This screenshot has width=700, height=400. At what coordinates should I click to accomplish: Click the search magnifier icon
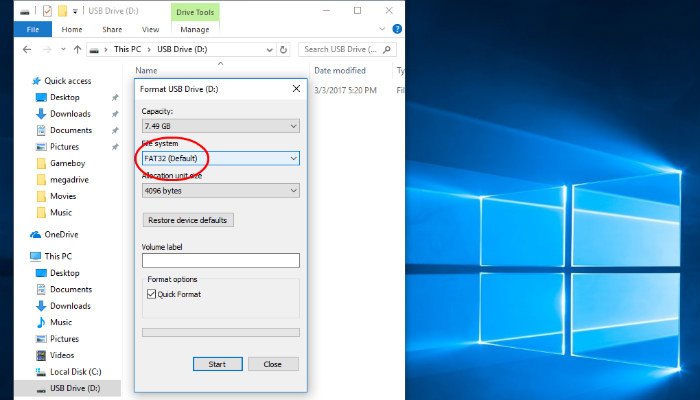[x=387, y=50]
